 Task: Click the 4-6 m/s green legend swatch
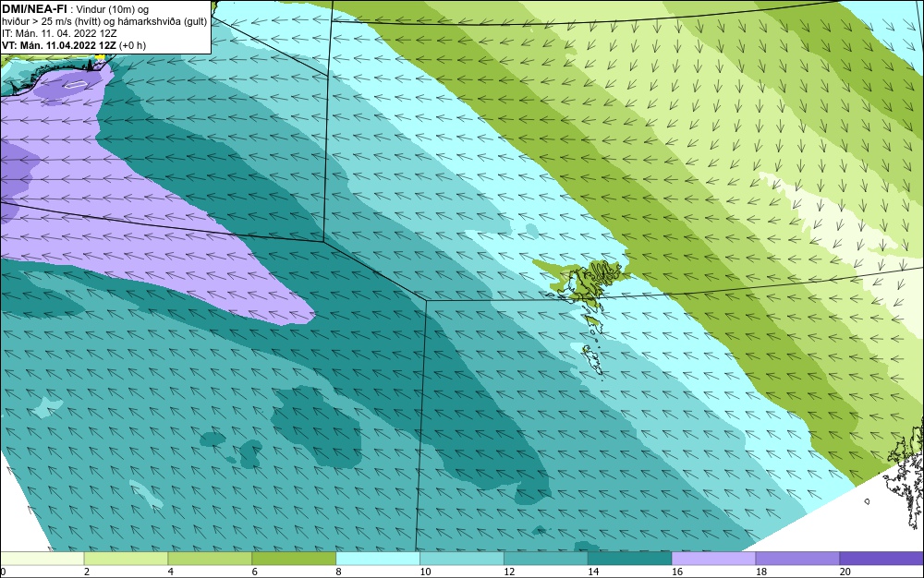pos(210,558)
